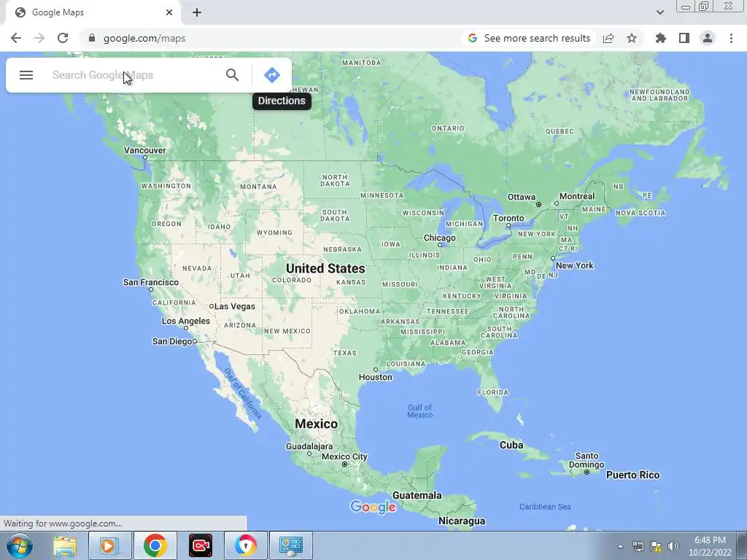Click the browser forward arrow
747x560 pixels.
coord(39,38)
